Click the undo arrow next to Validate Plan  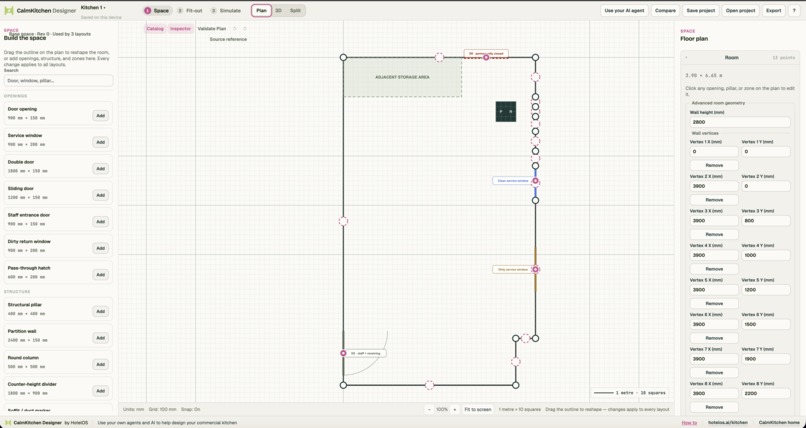[235, 29]
